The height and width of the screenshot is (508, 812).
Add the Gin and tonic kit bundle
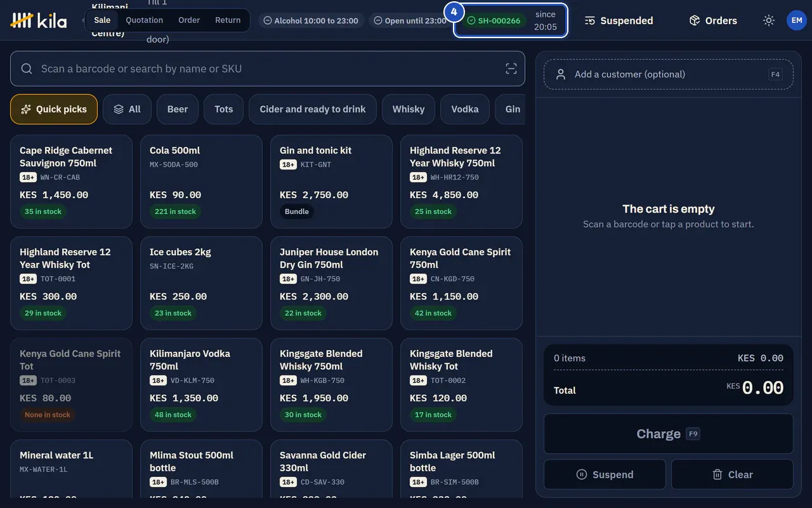point(331,182)
